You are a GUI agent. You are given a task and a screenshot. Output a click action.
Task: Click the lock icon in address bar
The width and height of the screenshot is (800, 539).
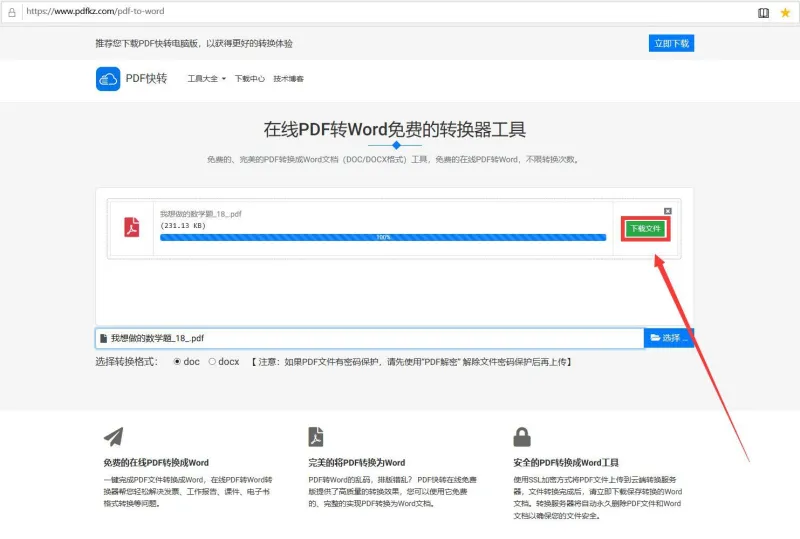pyautogui.click(x=12, y=12)
